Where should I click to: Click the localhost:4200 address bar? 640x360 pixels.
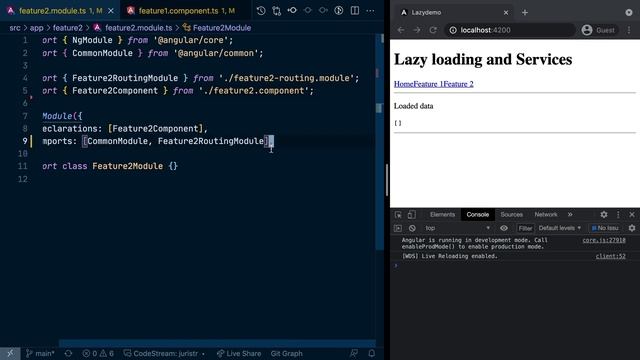510,30
